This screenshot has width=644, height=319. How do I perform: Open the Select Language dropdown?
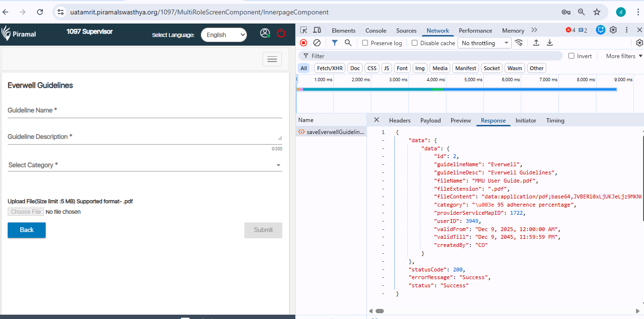[x=224, y=35]
